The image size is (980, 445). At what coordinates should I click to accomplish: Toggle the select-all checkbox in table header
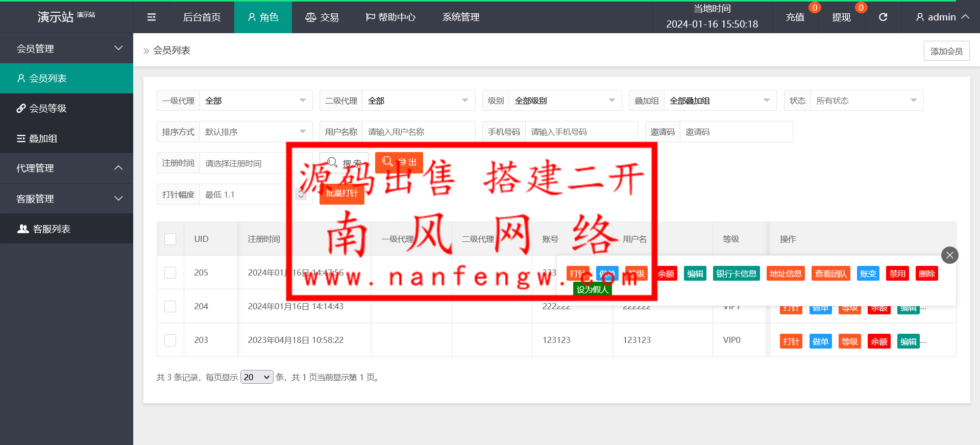pyautogui.click(x=170, y=239)
